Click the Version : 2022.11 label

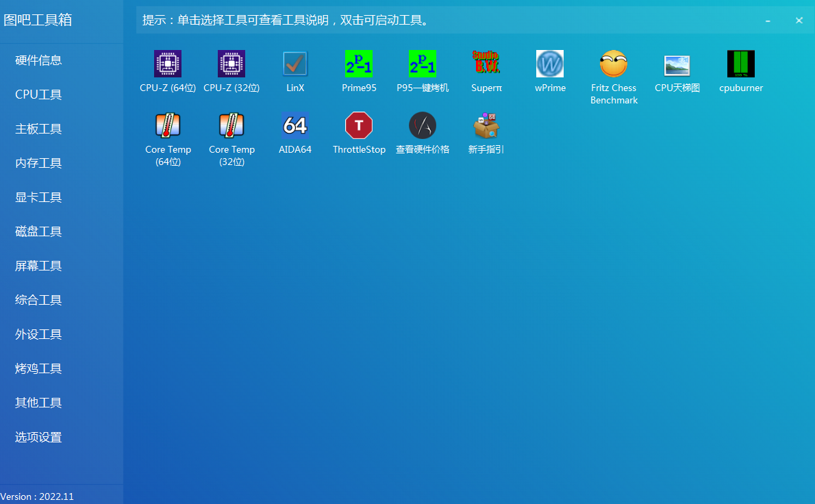coord(37,496)
